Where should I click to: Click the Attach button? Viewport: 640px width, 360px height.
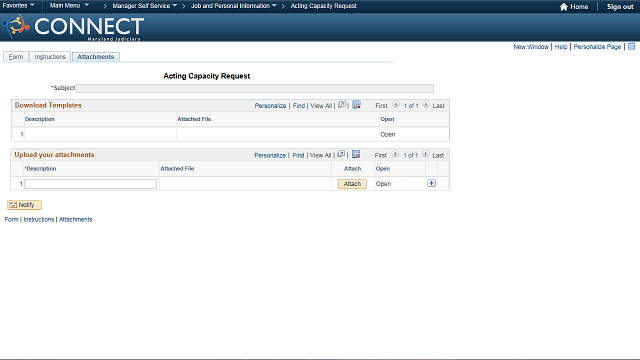(352, 184)
